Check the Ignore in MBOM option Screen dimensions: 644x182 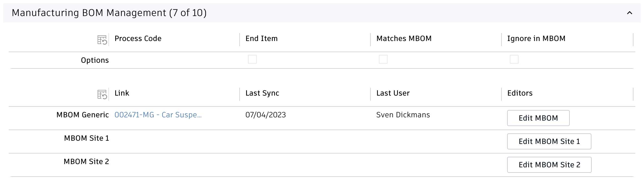514,59
